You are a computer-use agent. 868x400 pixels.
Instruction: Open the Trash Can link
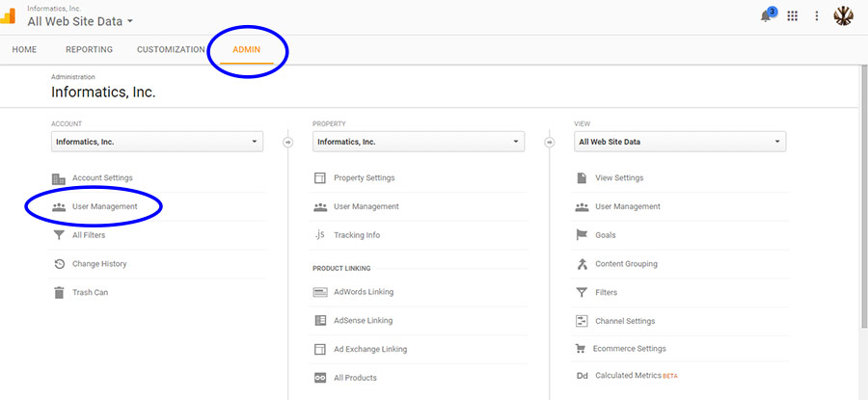90,292
